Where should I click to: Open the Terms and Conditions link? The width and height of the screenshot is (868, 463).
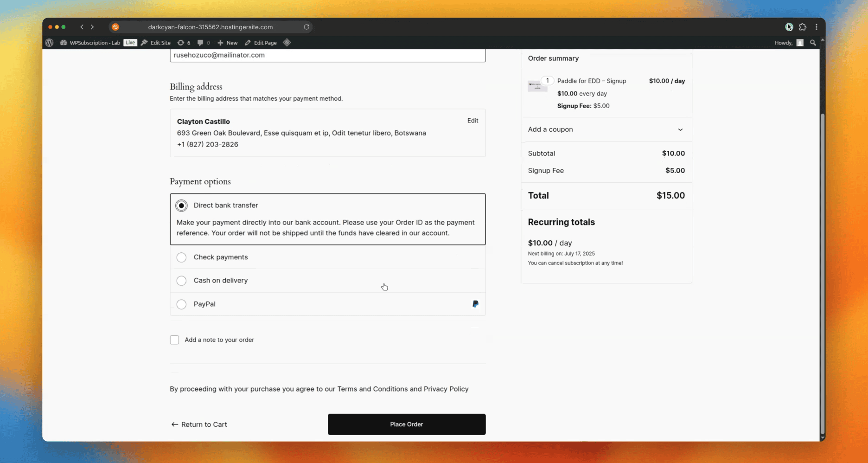click(372, 389)
